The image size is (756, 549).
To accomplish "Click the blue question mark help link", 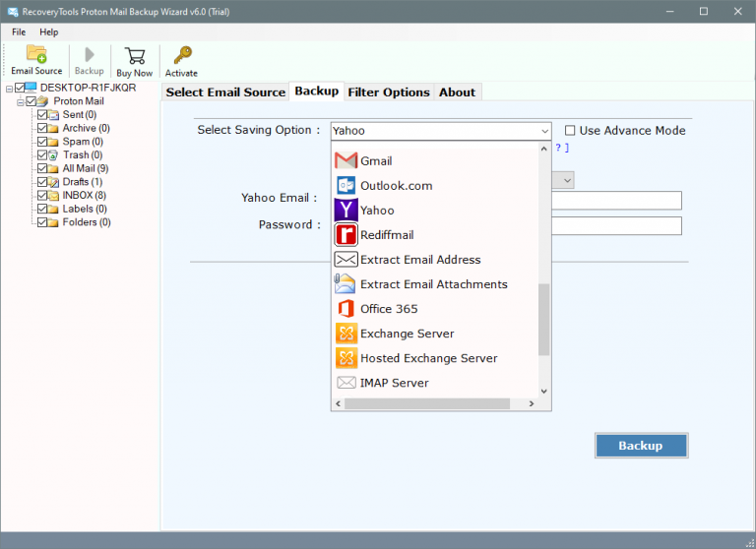I will coord(558,148).
